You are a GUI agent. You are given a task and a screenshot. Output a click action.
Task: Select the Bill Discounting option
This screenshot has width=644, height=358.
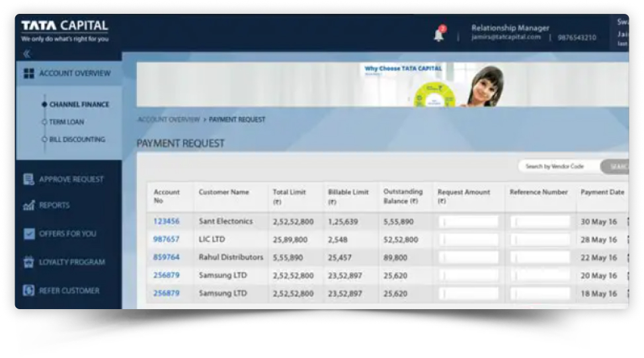[x=77, y=139]
